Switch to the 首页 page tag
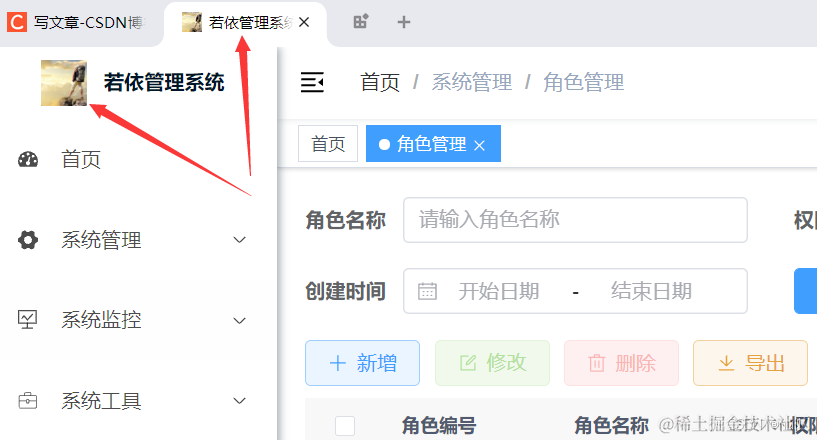This screenshot has height=440, width=817. [328, 144]
